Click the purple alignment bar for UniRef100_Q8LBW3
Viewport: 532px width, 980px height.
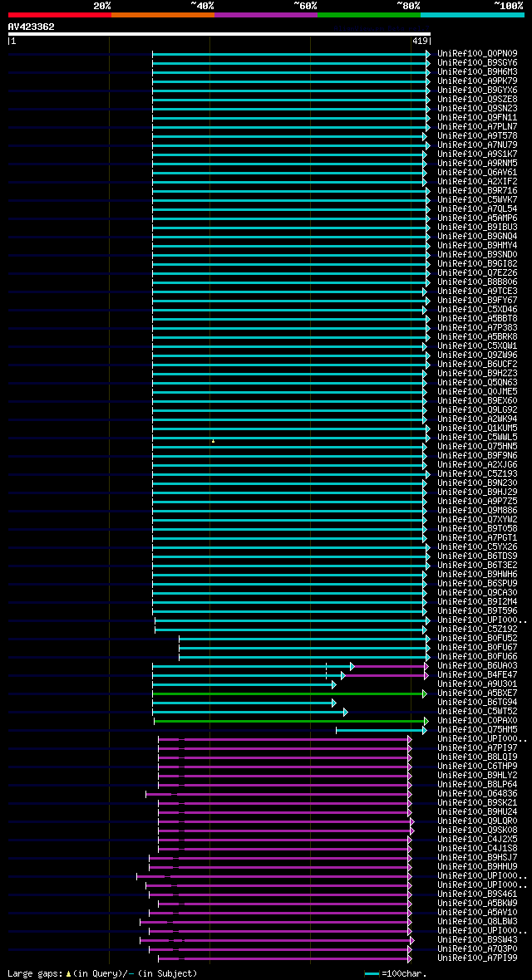[275, 922]
